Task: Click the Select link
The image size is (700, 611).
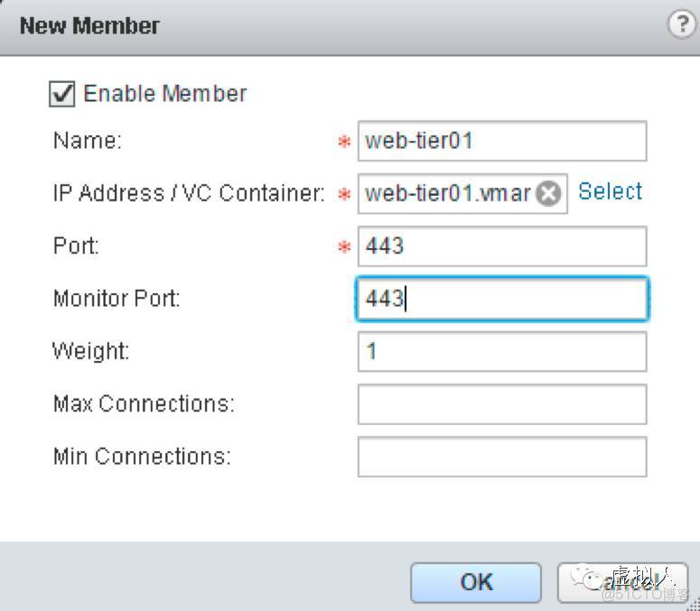Action: (x=610, y=191)
